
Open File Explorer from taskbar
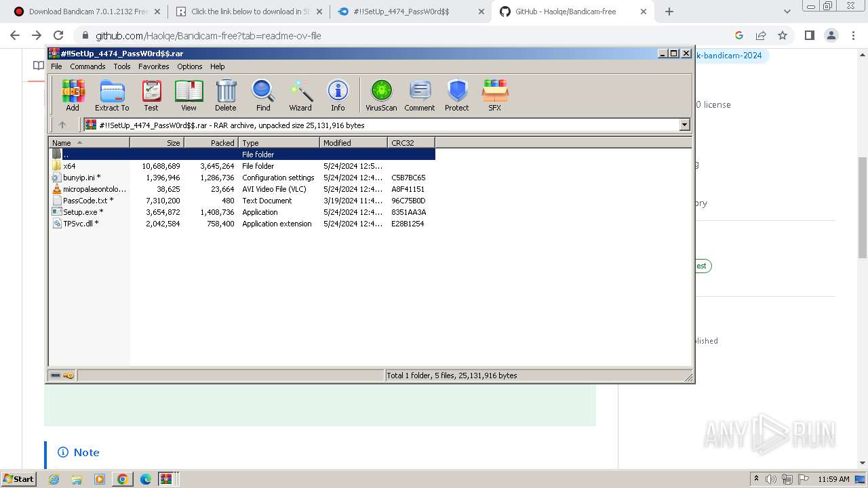click(x=77, y=479)
